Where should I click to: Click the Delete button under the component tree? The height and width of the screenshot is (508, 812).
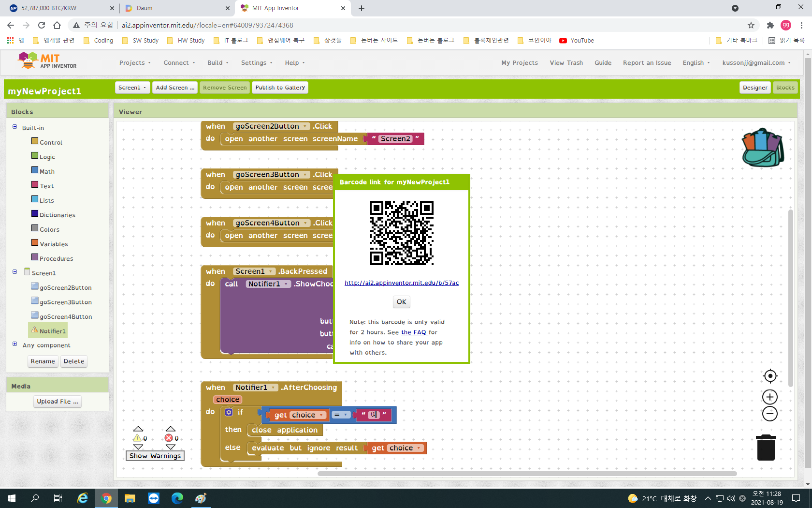coord(74,361)
